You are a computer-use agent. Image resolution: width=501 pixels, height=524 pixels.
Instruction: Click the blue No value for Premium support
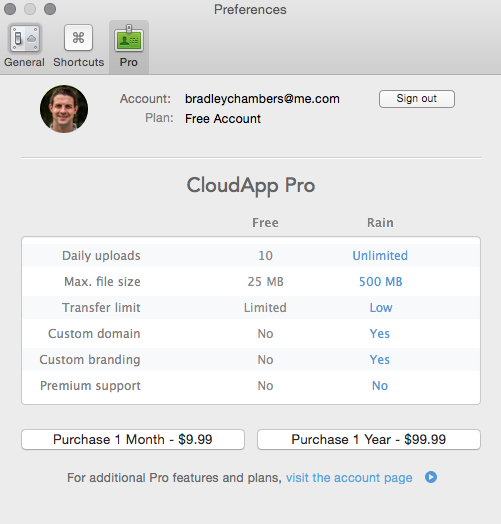tap(380, 386)
